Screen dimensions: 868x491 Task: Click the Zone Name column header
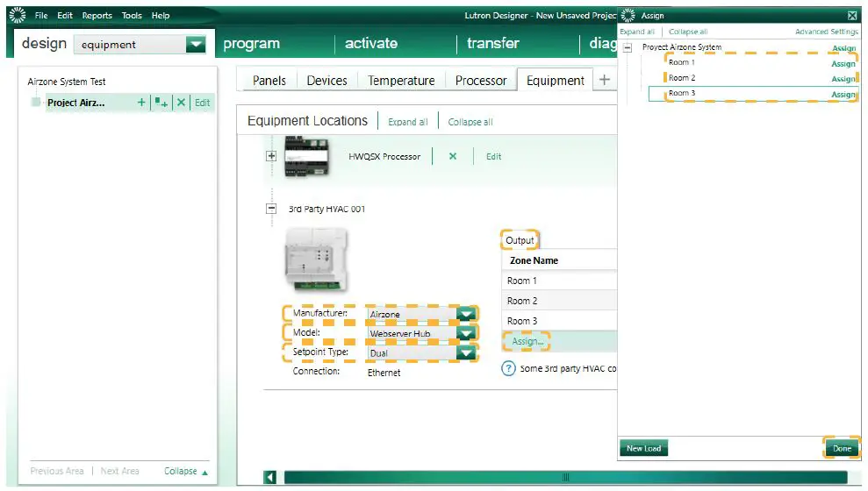pos(559,260)
